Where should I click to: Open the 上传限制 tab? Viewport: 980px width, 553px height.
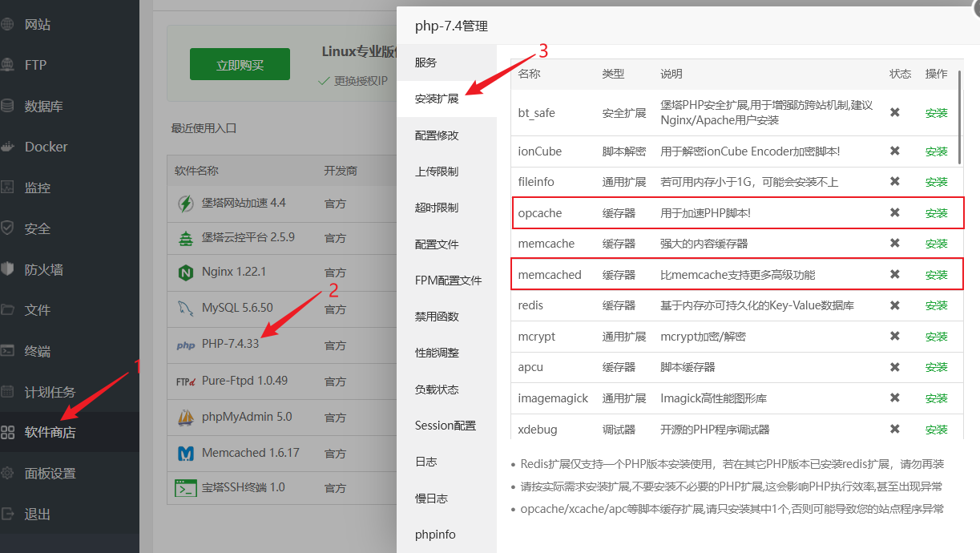tap(446, 172)
